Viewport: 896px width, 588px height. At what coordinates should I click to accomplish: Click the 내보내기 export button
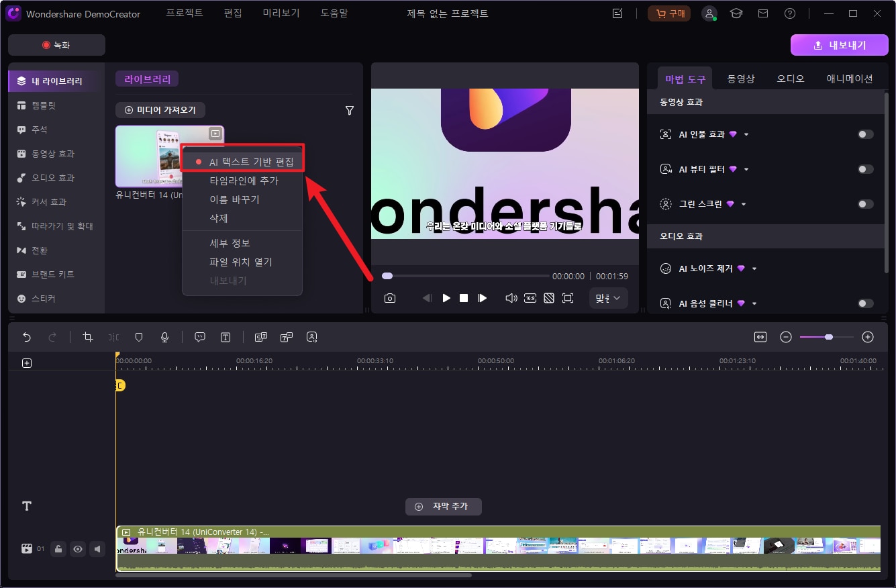(x=840, y=45)
